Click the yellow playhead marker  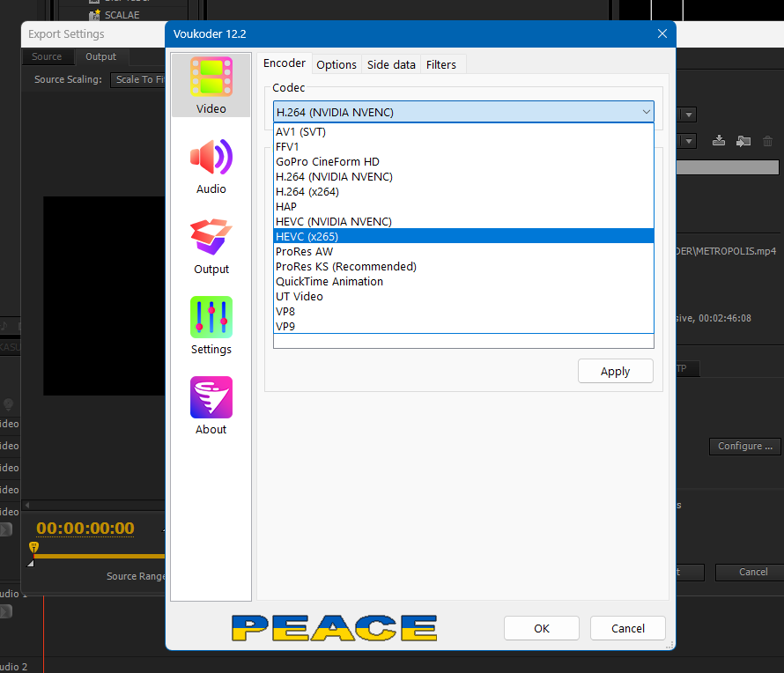[x=33, y=548]
